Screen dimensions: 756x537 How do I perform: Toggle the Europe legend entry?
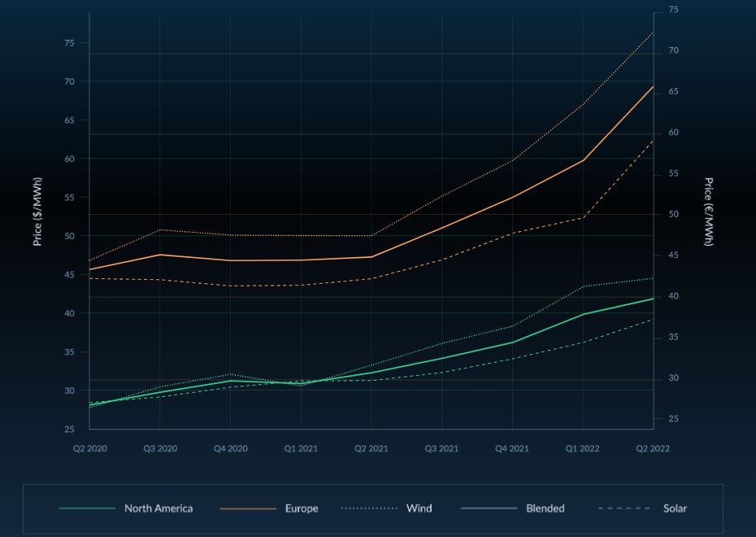(x=302, y=509)
